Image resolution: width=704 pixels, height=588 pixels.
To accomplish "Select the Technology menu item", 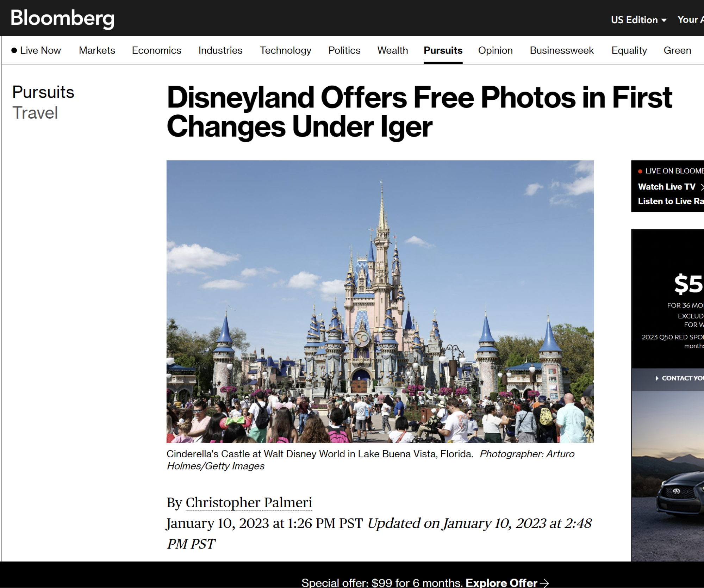I will tap(286, 50).
